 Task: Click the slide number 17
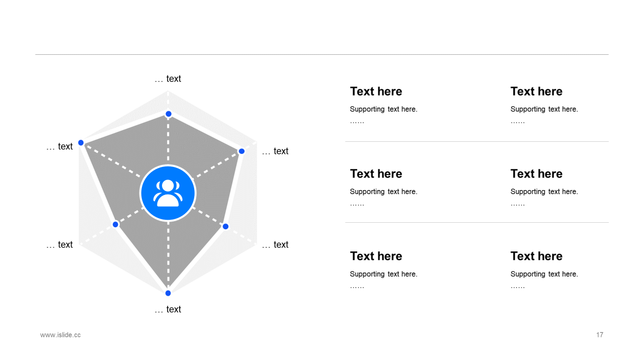[x=600, y=335]
